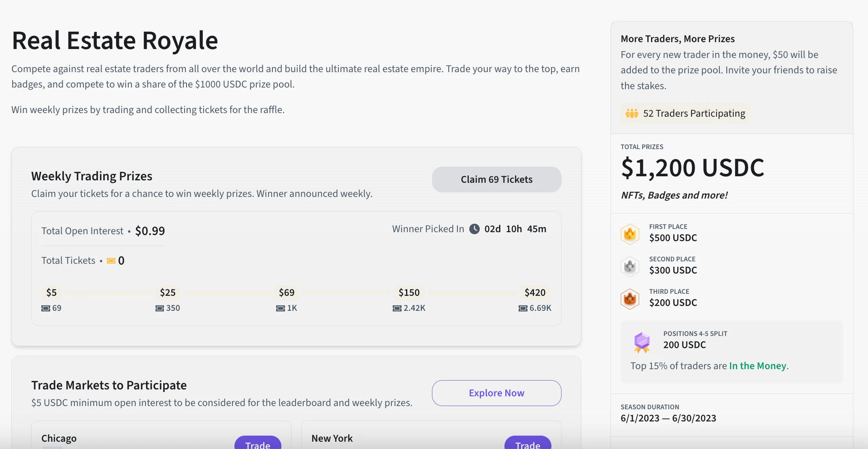Screen dimensions: 868x449
Task: Open Explore Now to view markets
Action: pos(496,393)
